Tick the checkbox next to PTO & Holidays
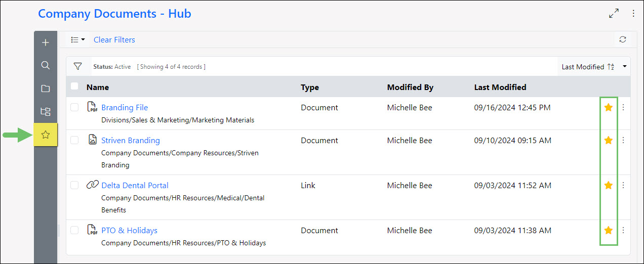644x264 pixels. coord(75,230)
